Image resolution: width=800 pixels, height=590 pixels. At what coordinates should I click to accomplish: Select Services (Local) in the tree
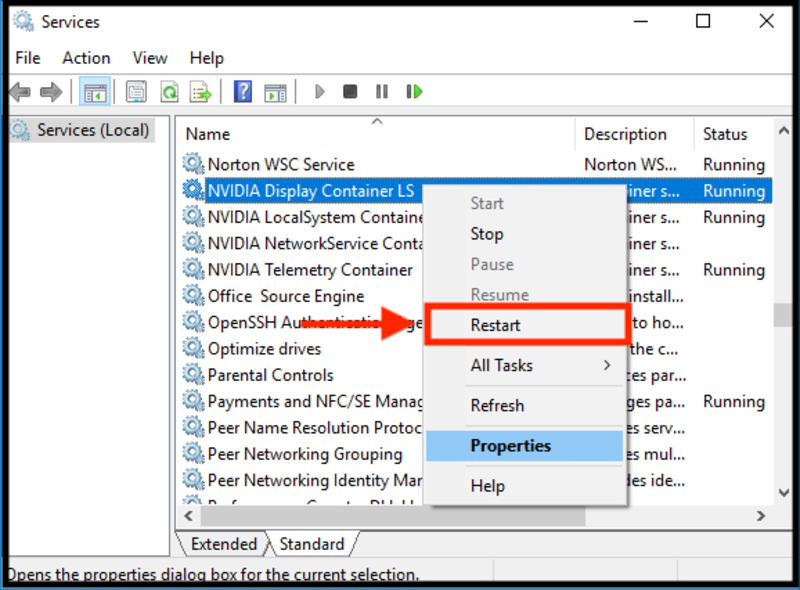point(82,130)
